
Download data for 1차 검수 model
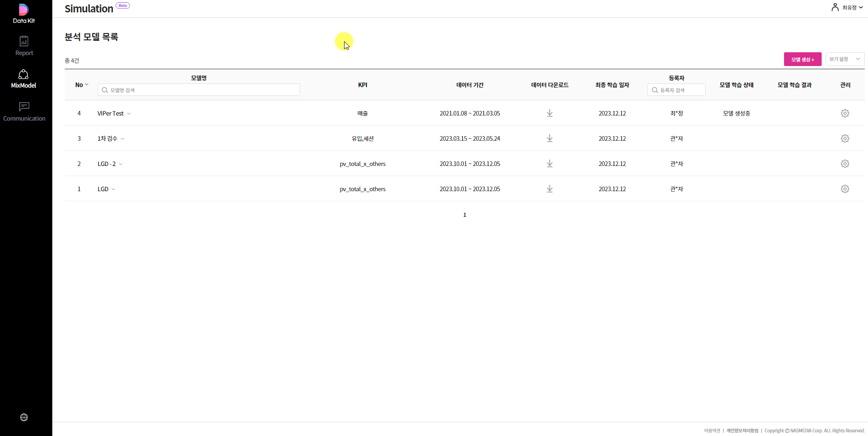tap(550, 138)
